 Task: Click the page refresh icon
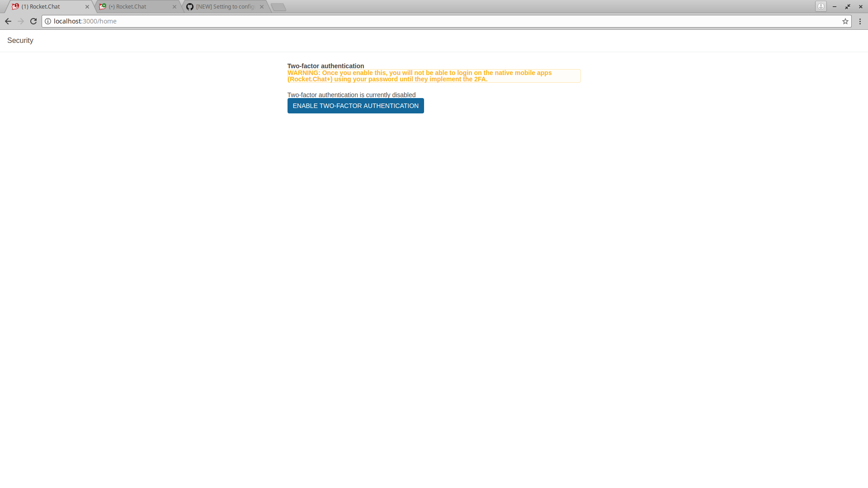pos(33,21)
